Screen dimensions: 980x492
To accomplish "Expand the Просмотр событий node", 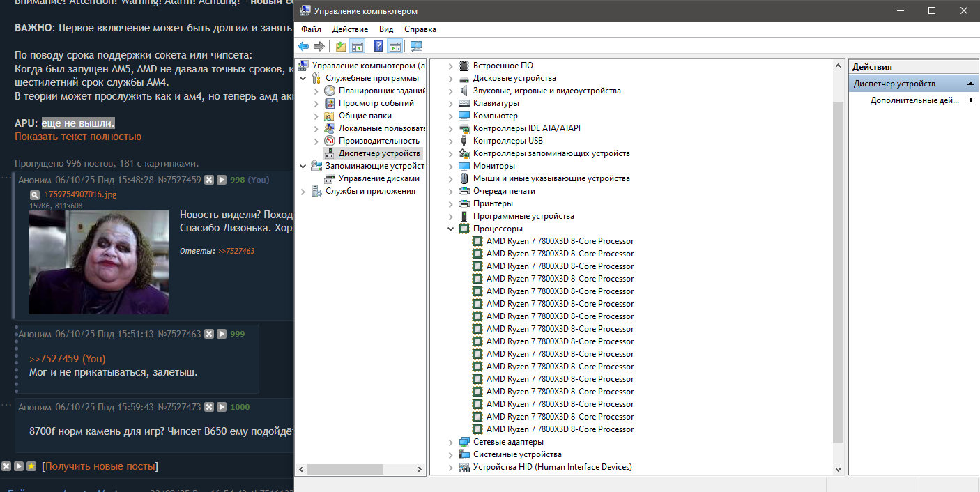I will 316,103.
